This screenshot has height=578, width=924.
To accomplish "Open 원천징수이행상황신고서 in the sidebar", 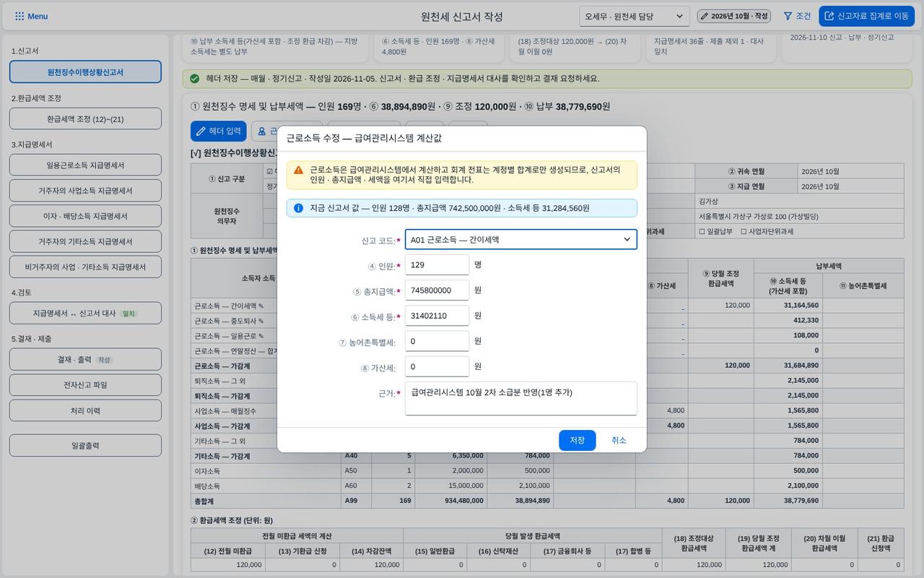I will pos(85,72).
